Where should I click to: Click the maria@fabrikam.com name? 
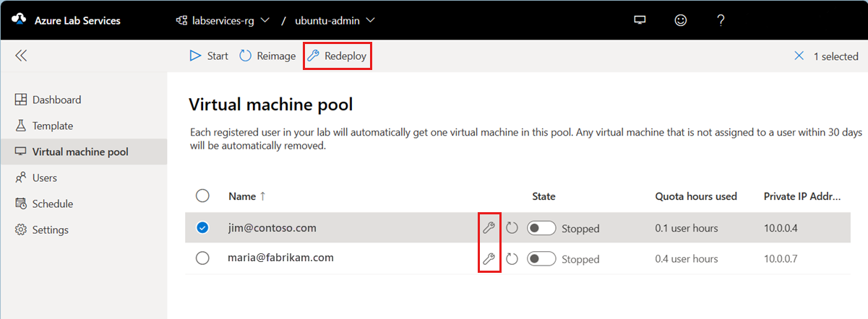click(x=281, y=258)
